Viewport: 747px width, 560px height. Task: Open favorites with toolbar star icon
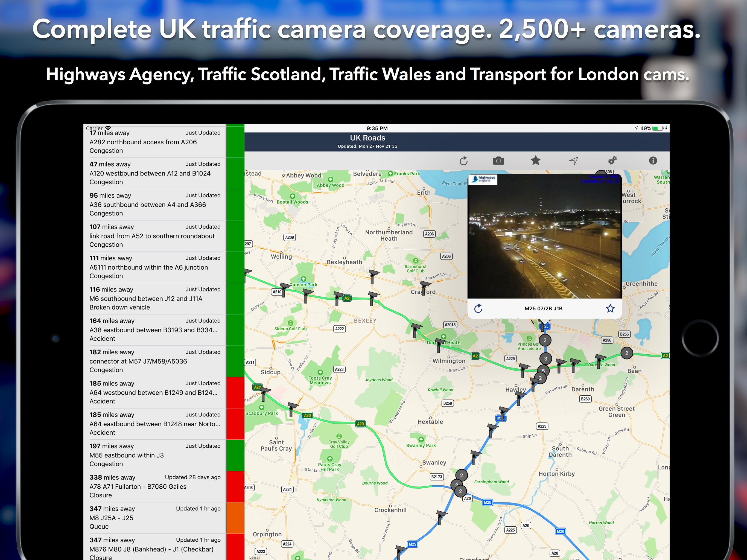[x=536, y=161]
